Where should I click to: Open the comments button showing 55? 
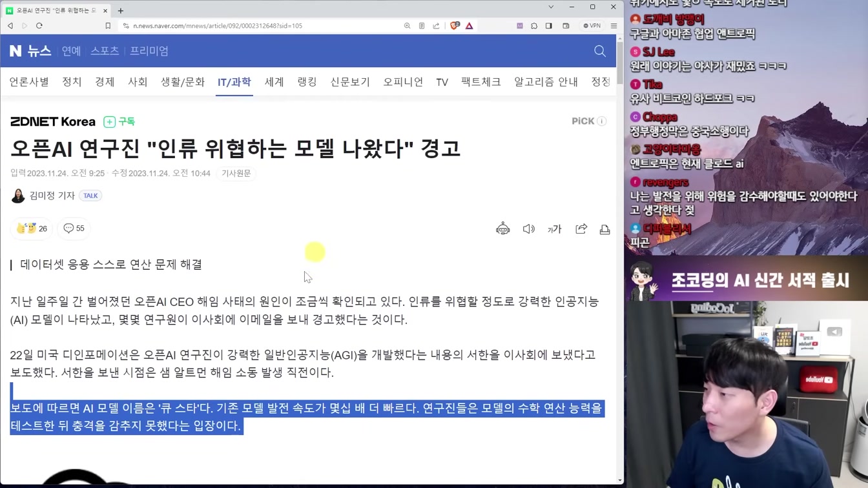[74, 229]
